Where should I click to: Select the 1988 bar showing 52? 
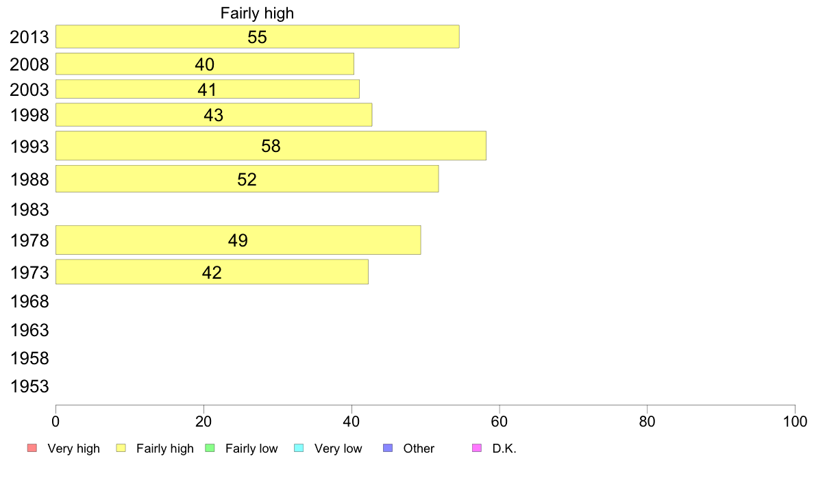tap(247, 179)
